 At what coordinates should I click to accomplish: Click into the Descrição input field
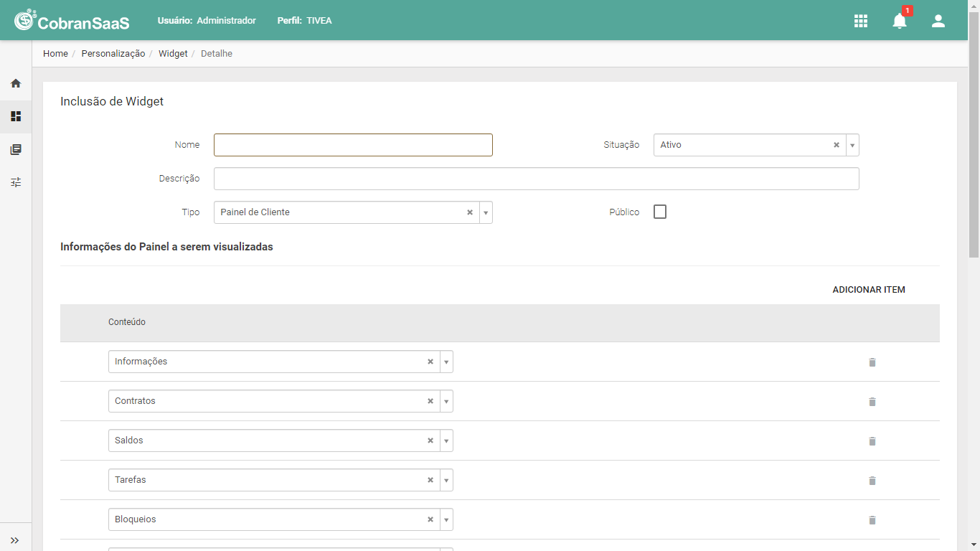[537, 179]
